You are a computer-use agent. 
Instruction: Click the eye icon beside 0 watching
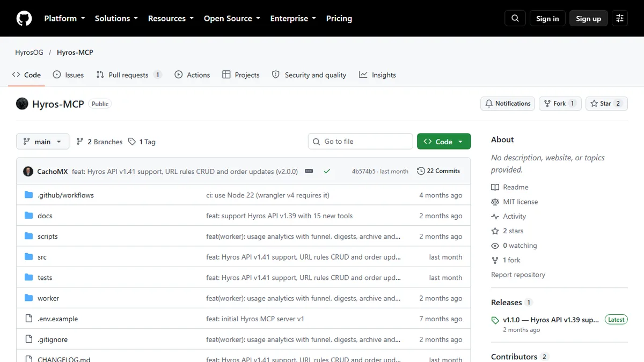495,246
